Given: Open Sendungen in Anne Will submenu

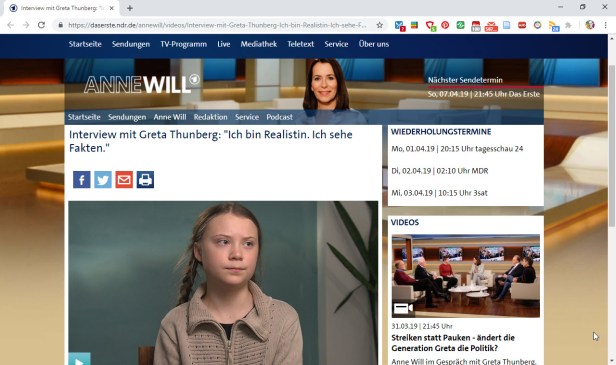Looking at the screenshot, I should coord(127,117).
